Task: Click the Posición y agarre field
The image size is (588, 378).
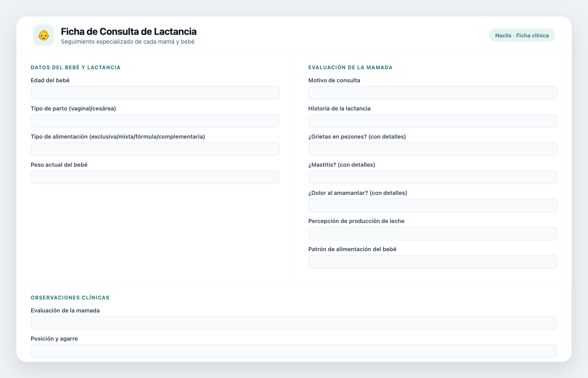Action: point(294,351)
